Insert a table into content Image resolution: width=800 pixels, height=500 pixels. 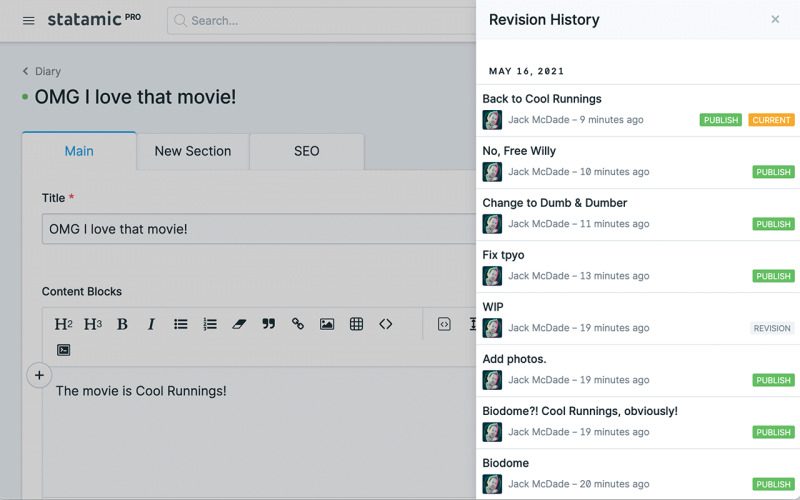[356, 324]
